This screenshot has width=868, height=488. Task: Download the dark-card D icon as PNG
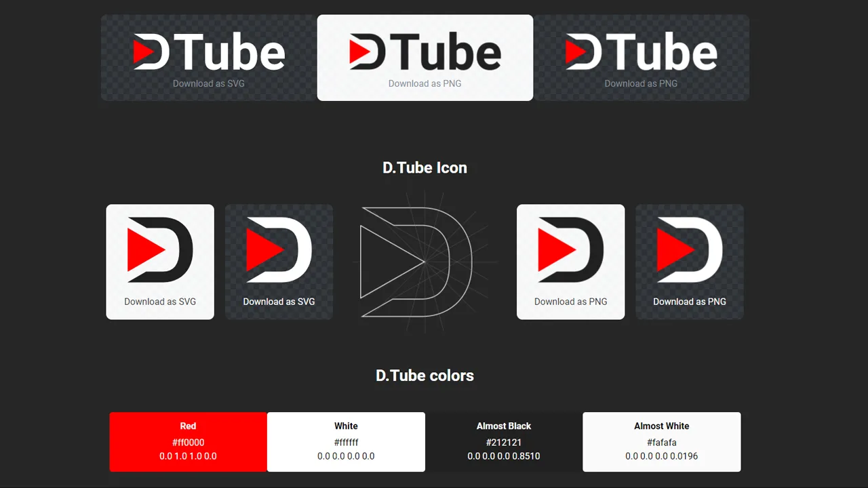690,302
